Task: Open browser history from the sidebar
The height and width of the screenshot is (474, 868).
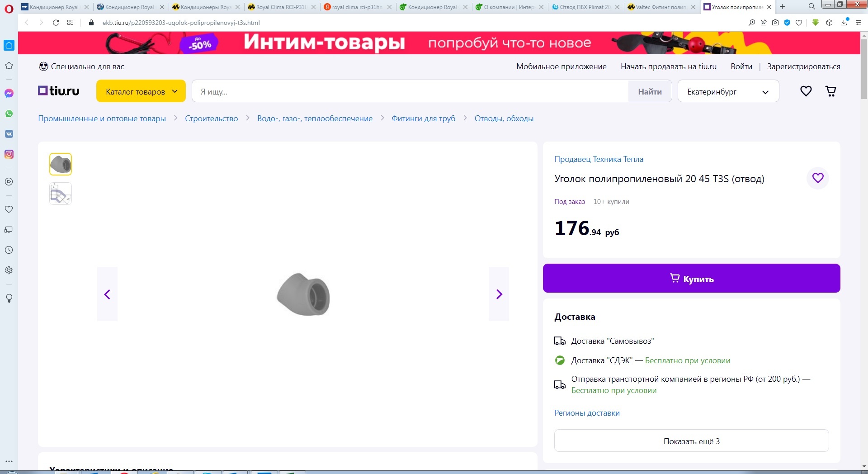Action: (x=9, y=250)
